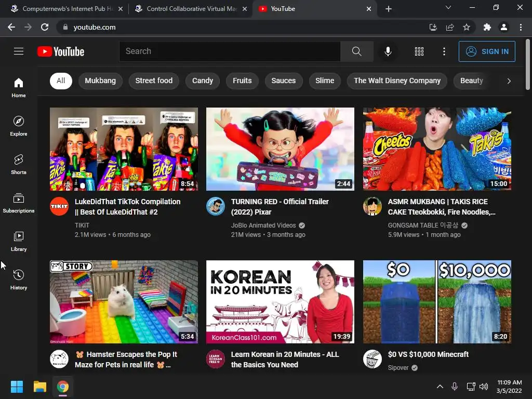Viewport: 532px width, 399px height.
Task: Select the Sauces filter chip
Action: [x=284, y=81]
